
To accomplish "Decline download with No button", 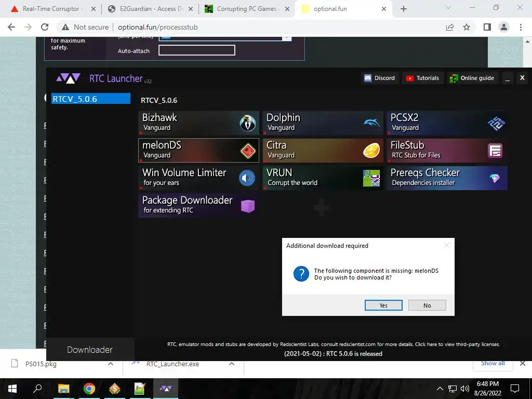I will pos(427,305).
